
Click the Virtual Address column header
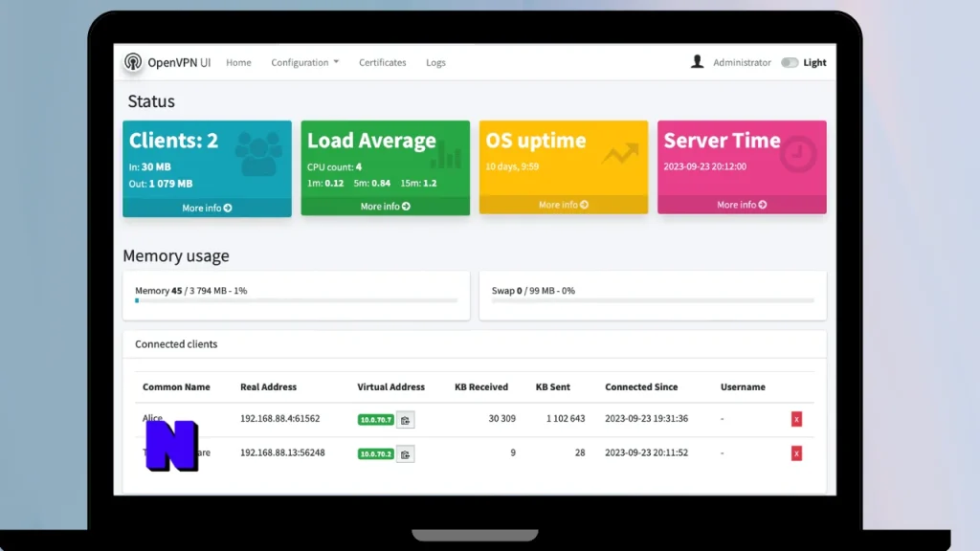[x=390, y=386]
